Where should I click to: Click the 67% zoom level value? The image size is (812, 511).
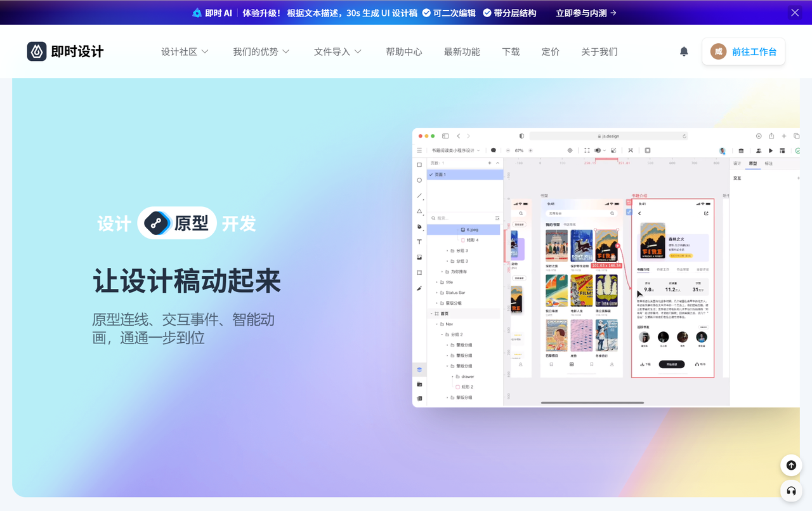519,150
